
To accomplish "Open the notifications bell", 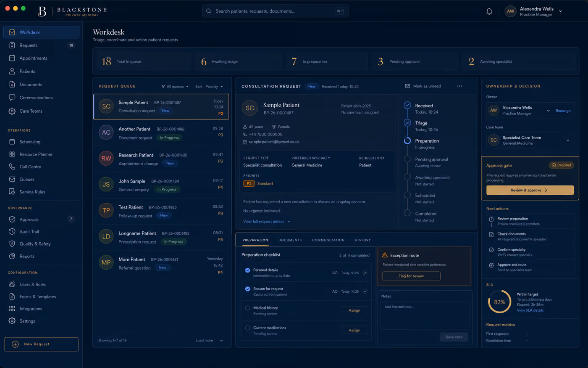I will [489, 11].
